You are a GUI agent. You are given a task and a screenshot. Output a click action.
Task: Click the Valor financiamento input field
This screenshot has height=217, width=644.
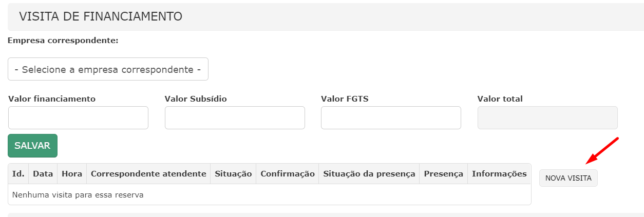point(78,117)
